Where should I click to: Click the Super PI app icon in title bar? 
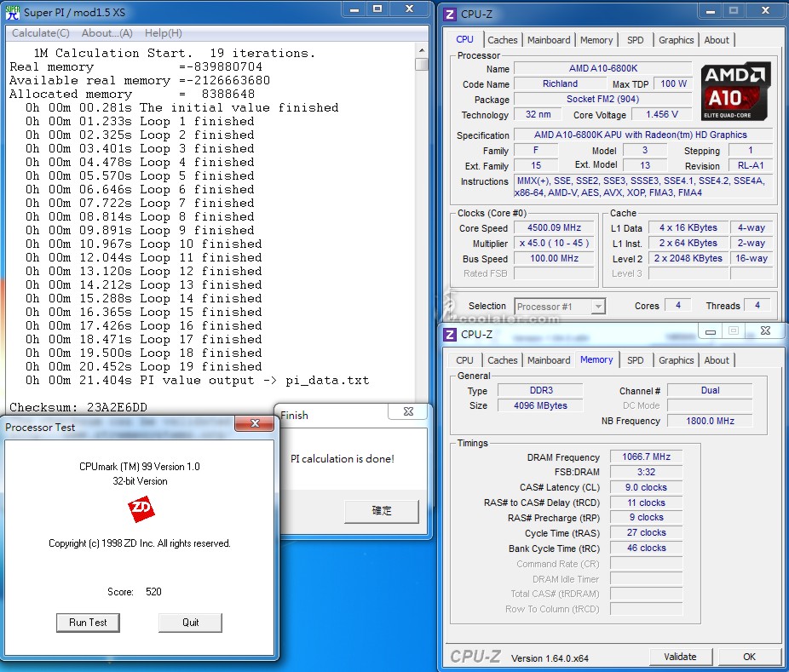pos(12,12)
